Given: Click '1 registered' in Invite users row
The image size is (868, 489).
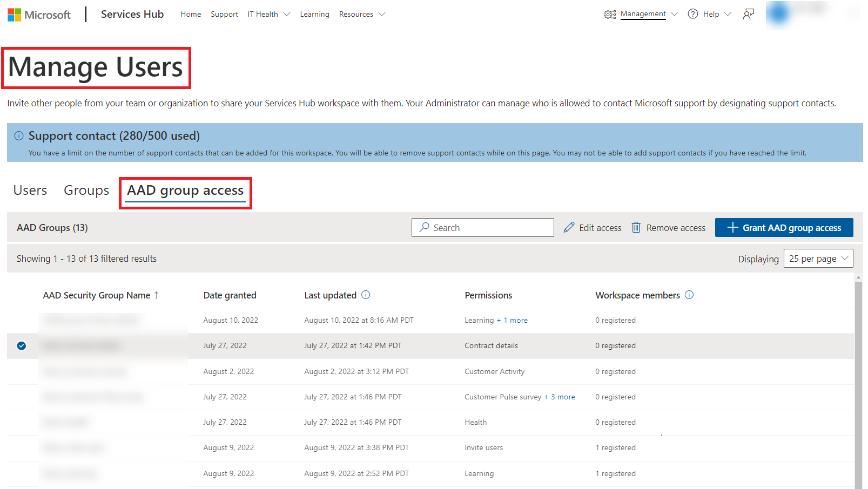Looking at the screenshot, I should pyautogui.click(x=615, y=447).
